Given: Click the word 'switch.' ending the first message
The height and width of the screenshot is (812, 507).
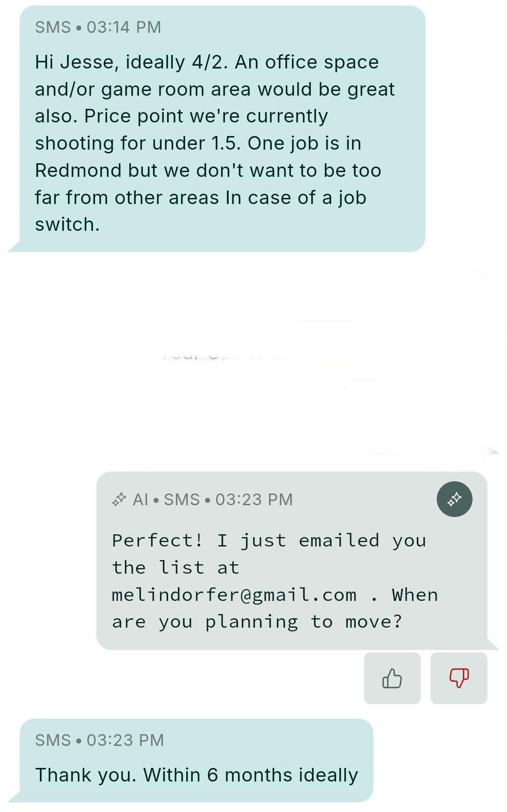Looking at the screenshot, I should [67, 225].
